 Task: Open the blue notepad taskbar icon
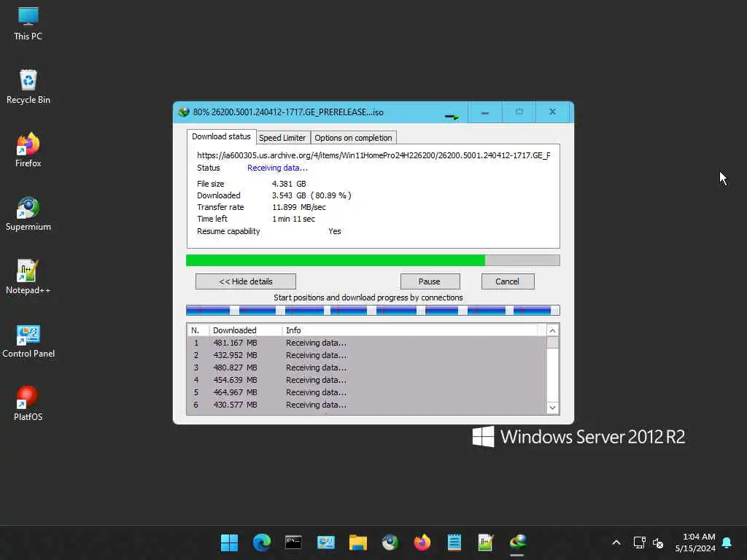[454, 542]
